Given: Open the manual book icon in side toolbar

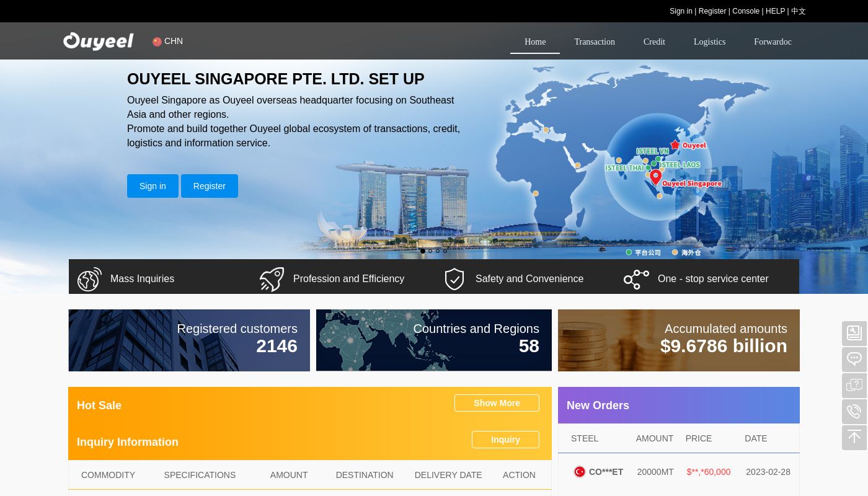Looking at the screenshot, I should (x=854, y=333).
